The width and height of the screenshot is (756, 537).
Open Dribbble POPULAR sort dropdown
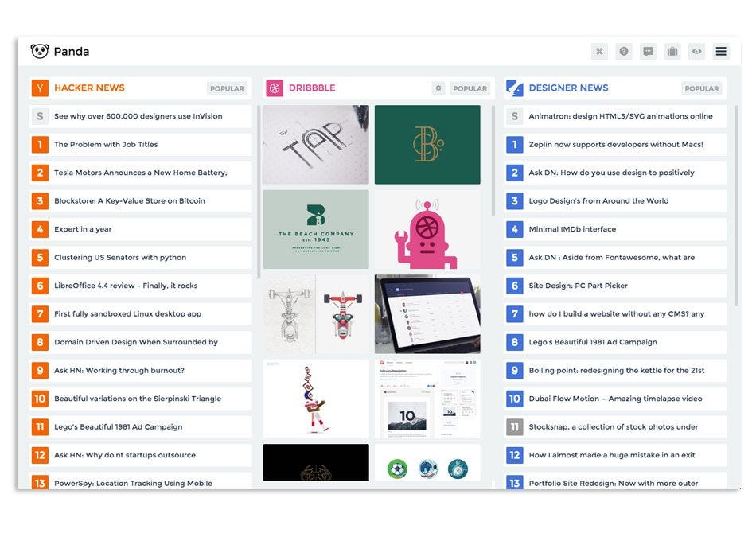pos(470,88)
